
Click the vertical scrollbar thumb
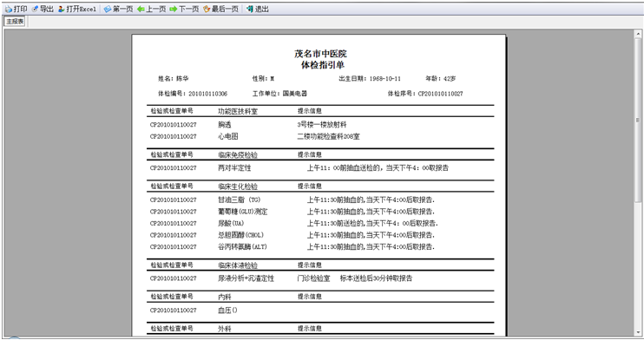638,120
